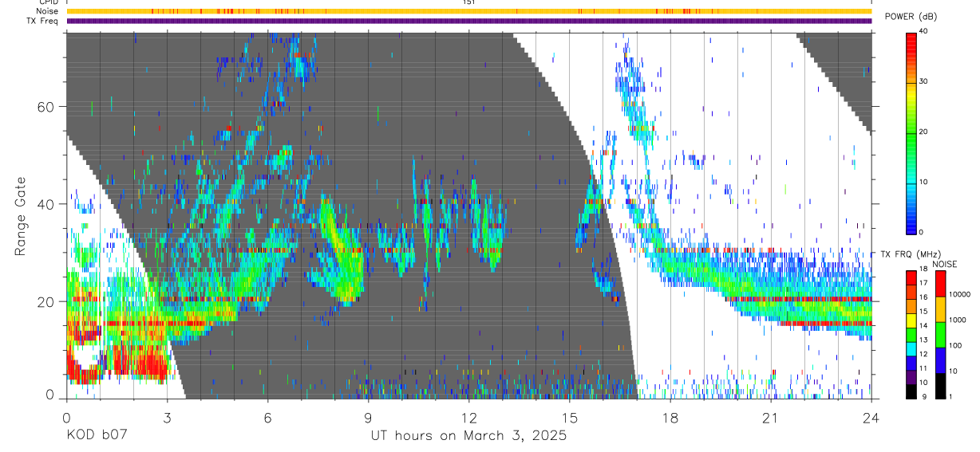Click the 10 label on NOISE colorbar

click(x=953, y=371)
